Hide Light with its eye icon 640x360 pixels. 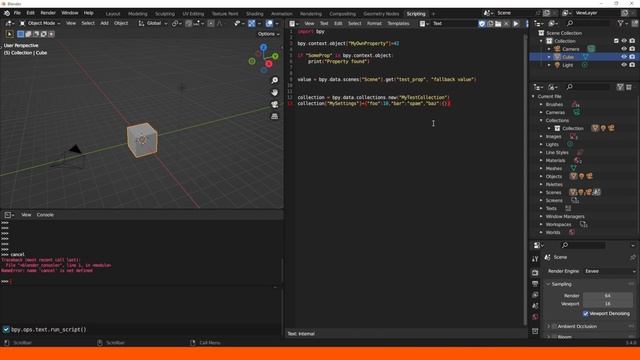click(x=624, y=65)
